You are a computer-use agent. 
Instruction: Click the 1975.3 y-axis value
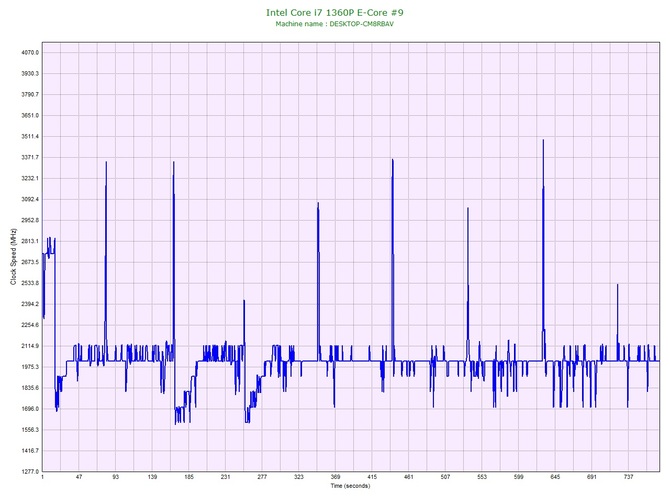click(x=30, y=367)
